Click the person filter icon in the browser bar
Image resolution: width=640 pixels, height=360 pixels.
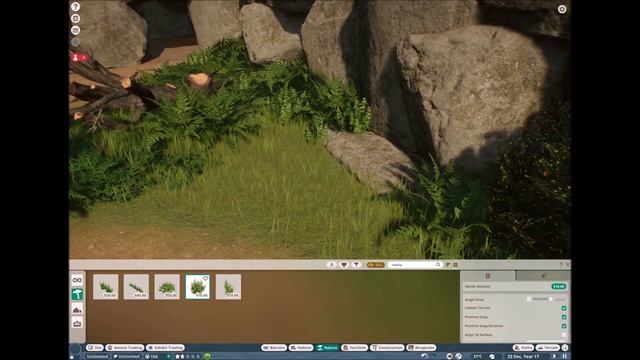point(332,265)
